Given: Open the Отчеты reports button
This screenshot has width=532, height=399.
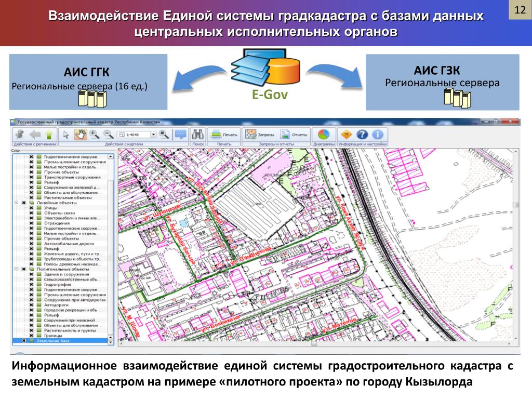Looking at the screenshot, I should [x=294, y=135].
